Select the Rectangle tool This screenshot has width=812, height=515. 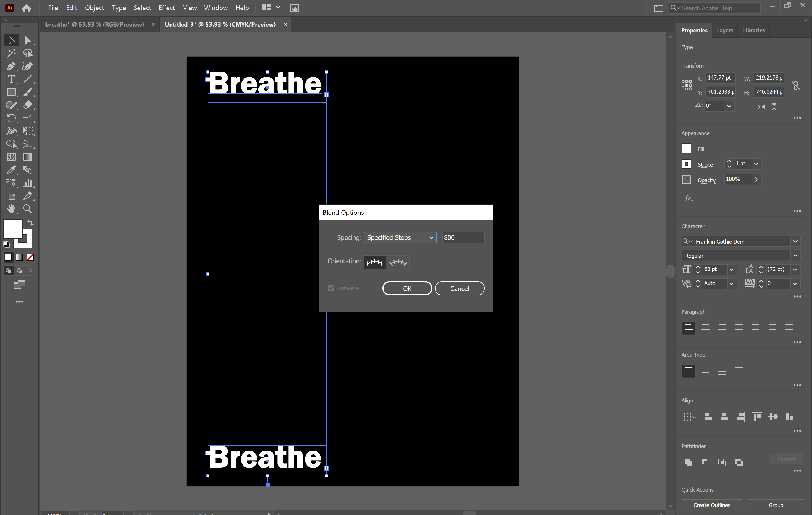tap(11, 92)
